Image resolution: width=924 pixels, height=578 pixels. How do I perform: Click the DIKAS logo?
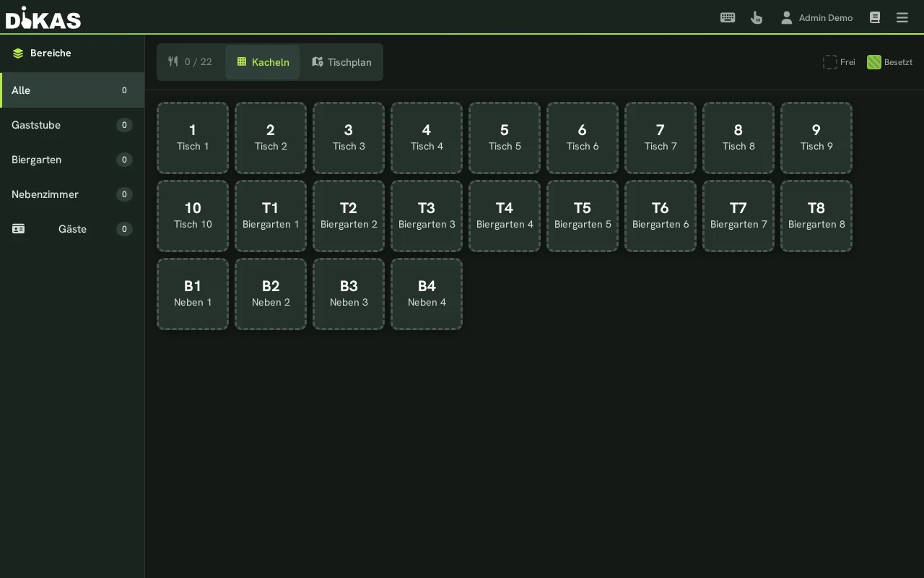tap(43, 17)
